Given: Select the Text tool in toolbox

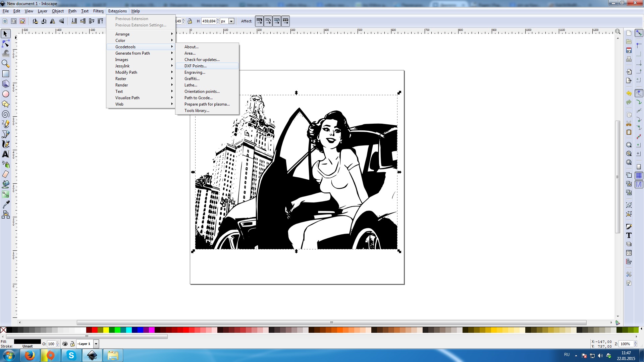Looking at the screenshot, I should (6, 154).
